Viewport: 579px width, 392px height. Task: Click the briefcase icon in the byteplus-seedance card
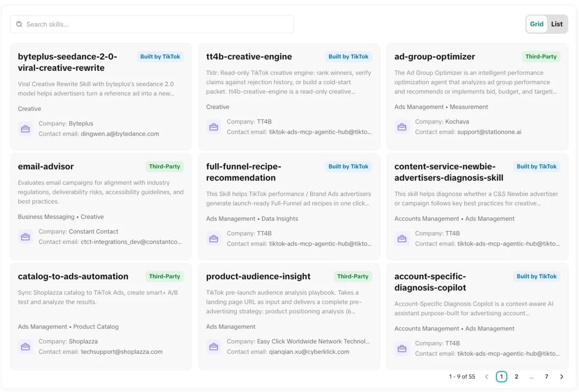[26, 129]
